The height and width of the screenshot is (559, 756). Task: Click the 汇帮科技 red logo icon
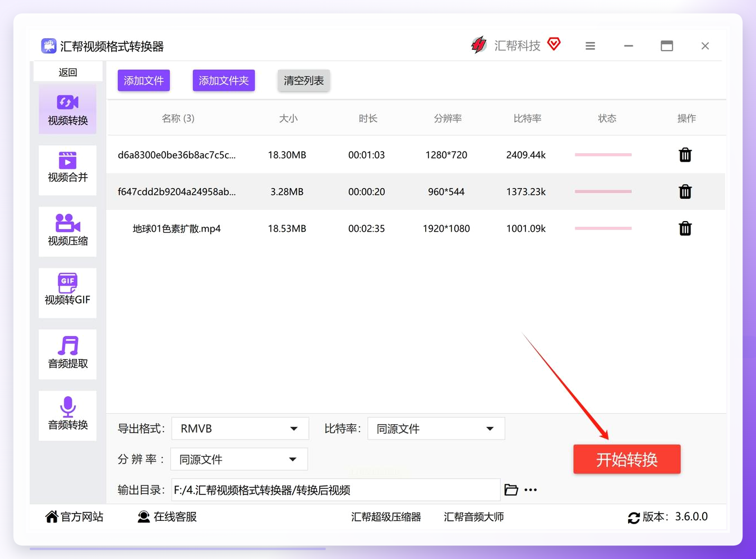(x=478, y=45)
